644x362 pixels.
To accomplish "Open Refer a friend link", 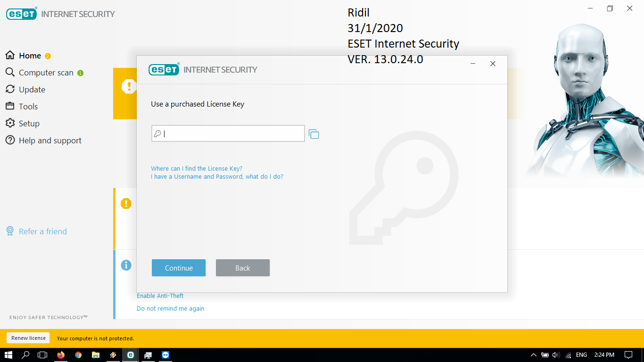I will [x=43, y=231].
